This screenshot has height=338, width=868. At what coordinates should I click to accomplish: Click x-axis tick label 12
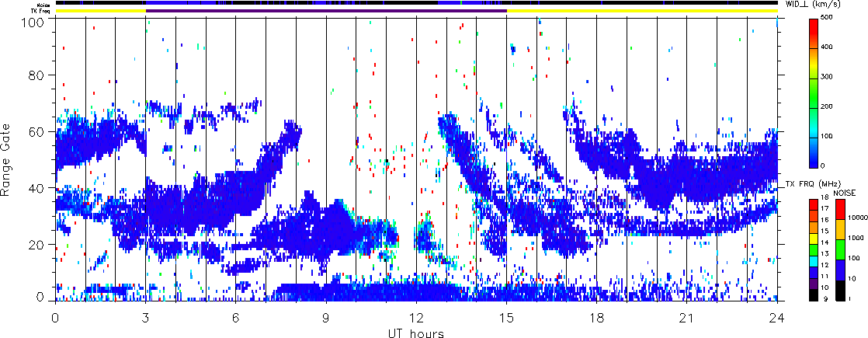(416, 317)
